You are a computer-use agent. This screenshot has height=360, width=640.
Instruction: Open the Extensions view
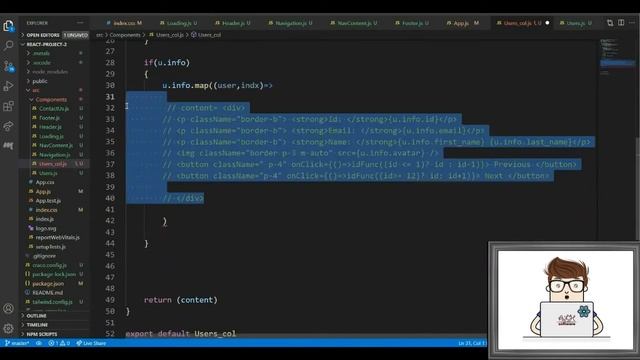9,106
